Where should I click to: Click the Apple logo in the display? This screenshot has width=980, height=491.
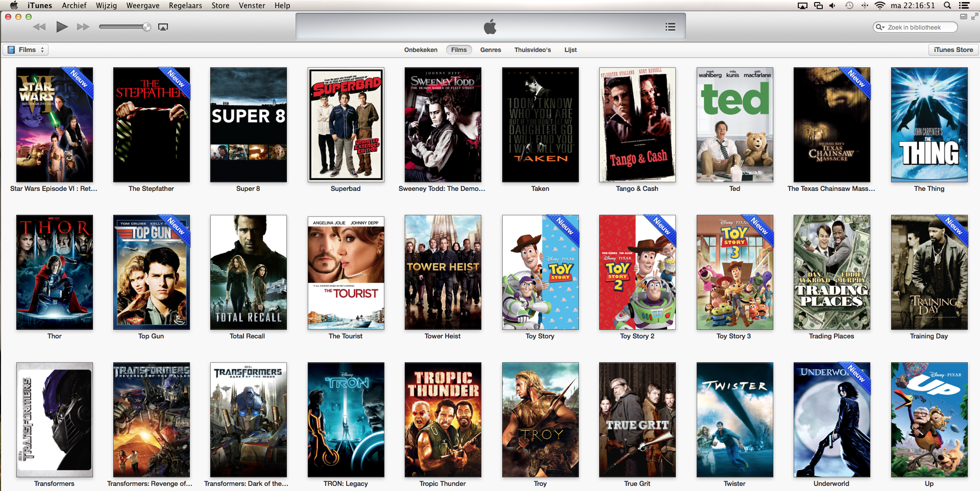tap(490, 27)
